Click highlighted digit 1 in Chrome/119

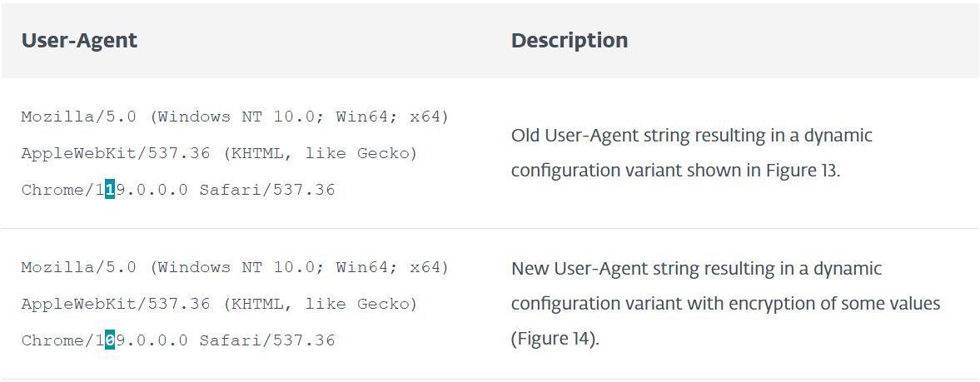(x=110, y=190)
